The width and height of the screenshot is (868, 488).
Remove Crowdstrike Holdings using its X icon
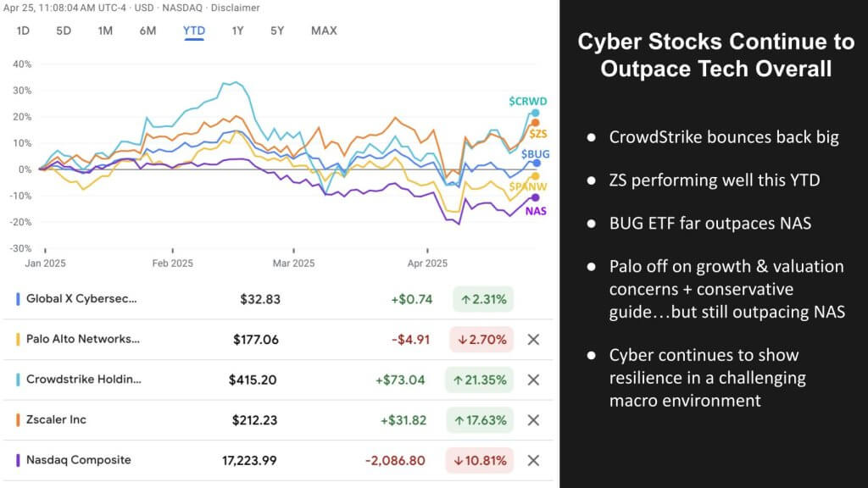(x=533, y=380)
